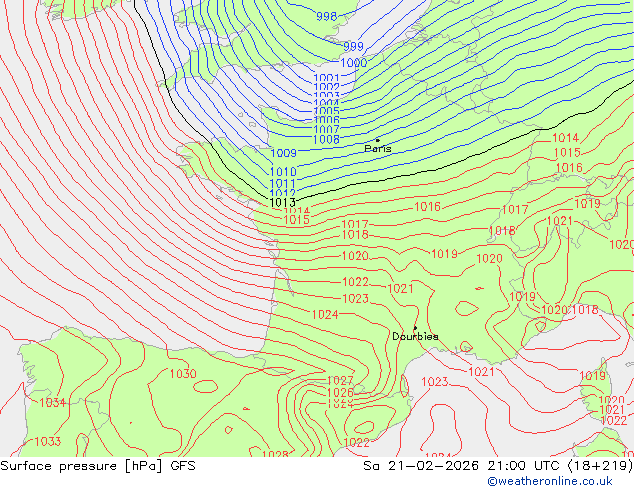This screenshot has width=634, height=490.
Task: Click the blue 1010 isobar label
Action: (x=283, y=172)
